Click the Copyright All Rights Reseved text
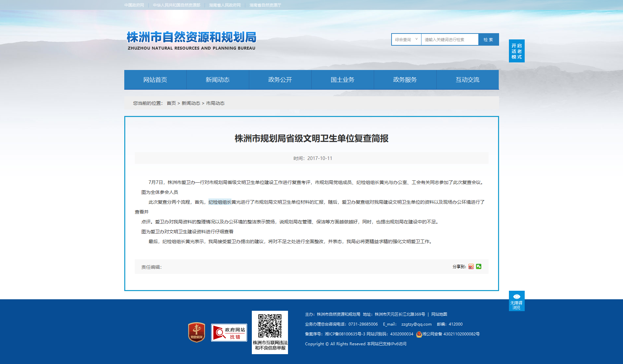Viewport: 623px width, 364px height. (335, 344)
